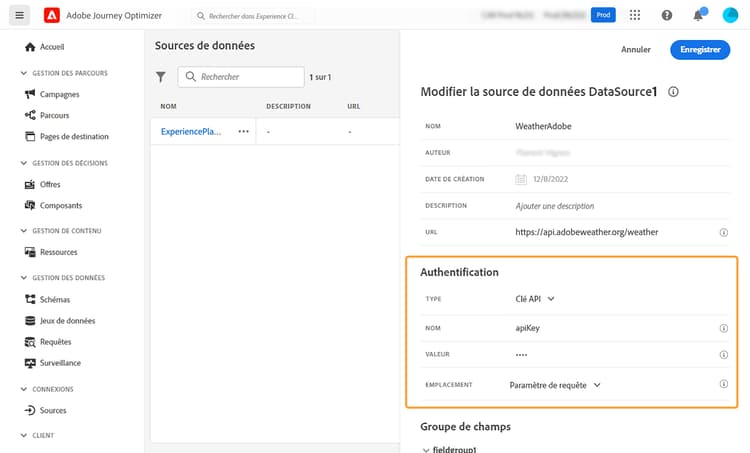Click the calendar icon by creation date
The image size is (750, 453).
[x=521, y=179]
